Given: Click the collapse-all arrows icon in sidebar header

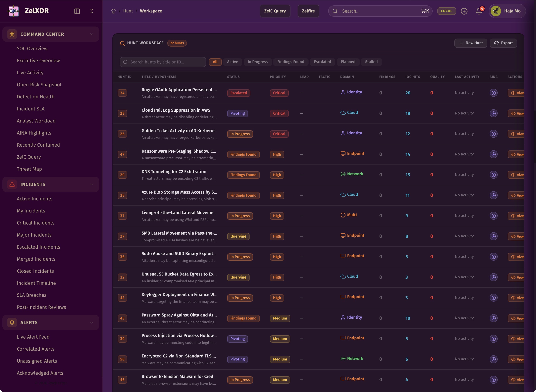Looking at the screenshot, I should click(92, 11).
